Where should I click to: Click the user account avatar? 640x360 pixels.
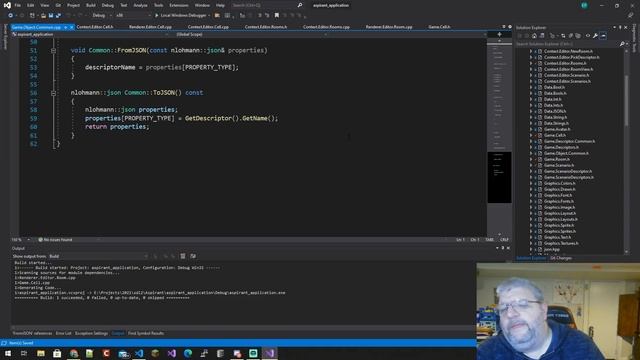584,5
